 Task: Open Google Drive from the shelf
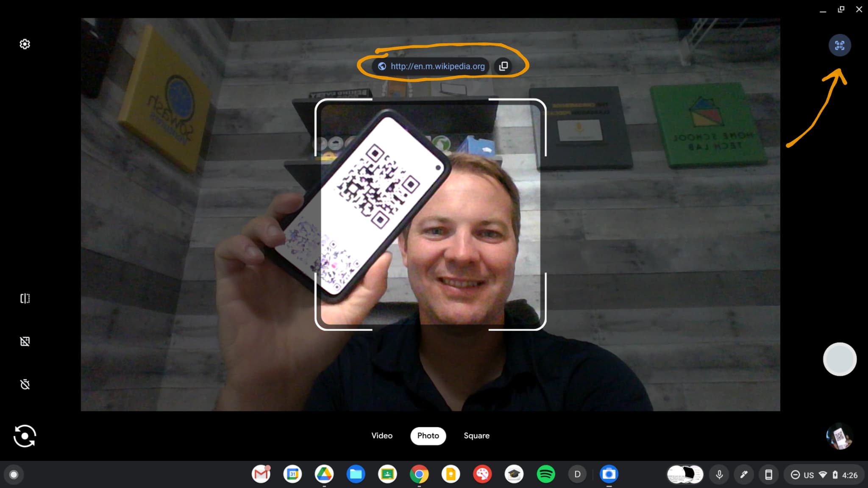pos(324,474)
